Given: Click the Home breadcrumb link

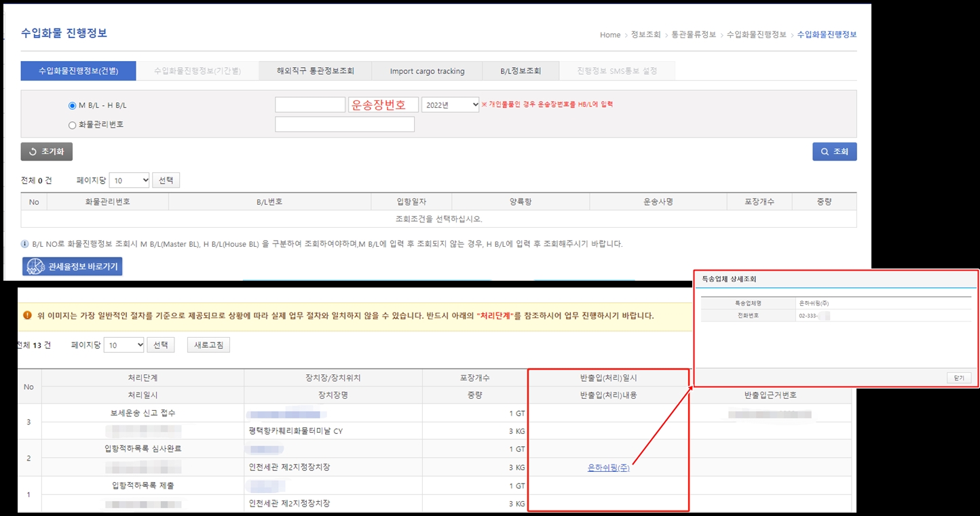Looking at the screenshot, I should tap(610, 35).
